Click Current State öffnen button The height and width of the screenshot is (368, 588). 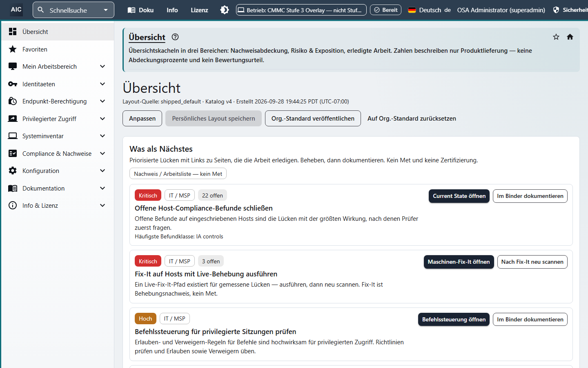[x=459, y=196]
